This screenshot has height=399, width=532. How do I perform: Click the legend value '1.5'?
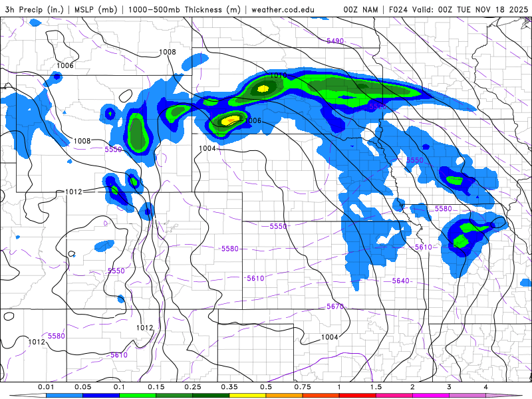pos(376,387)
